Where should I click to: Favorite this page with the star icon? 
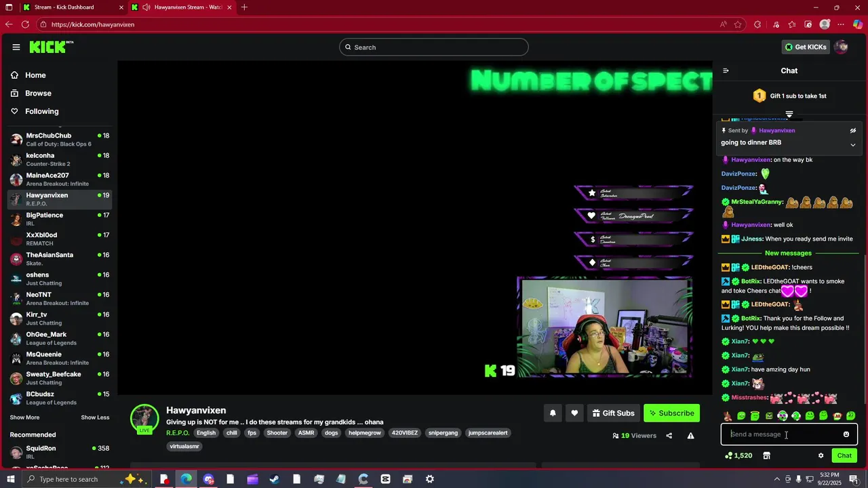(738, 24)
